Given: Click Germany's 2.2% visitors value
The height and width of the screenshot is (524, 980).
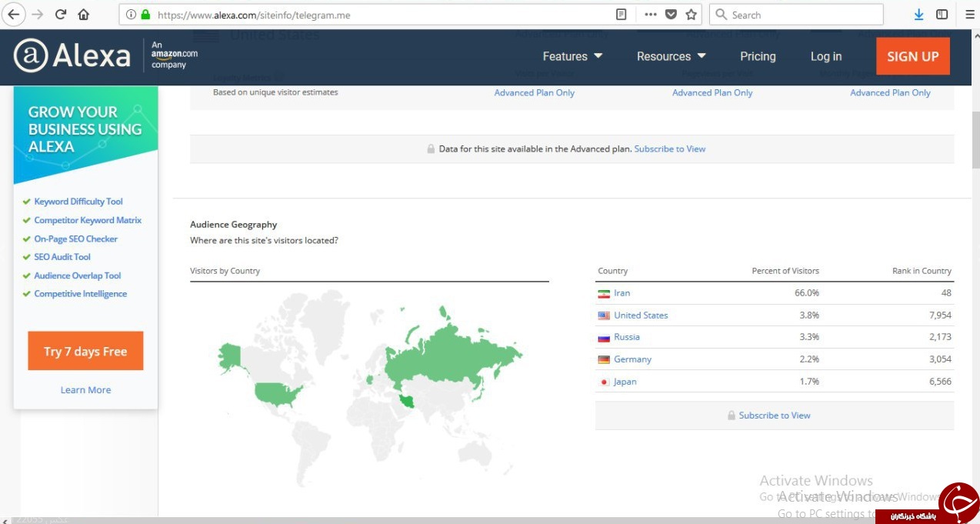Looking at the screenshot, I should [x=809, y=359].
